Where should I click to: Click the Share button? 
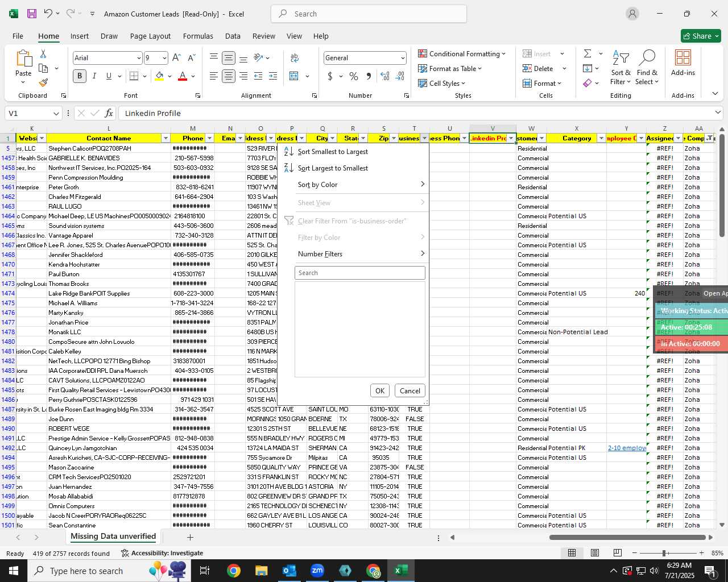tap(701, 36)
